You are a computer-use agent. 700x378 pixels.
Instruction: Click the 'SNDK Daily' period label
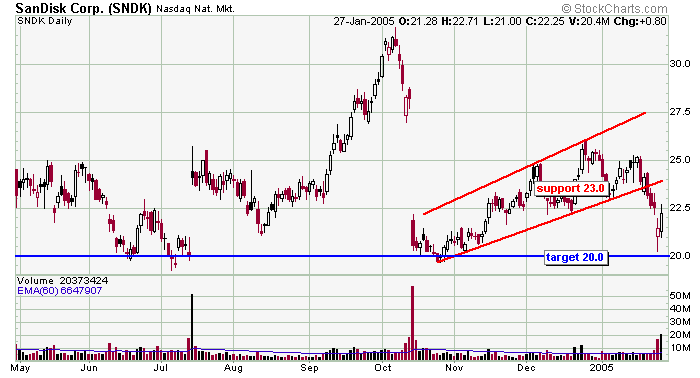click(45, 21)
